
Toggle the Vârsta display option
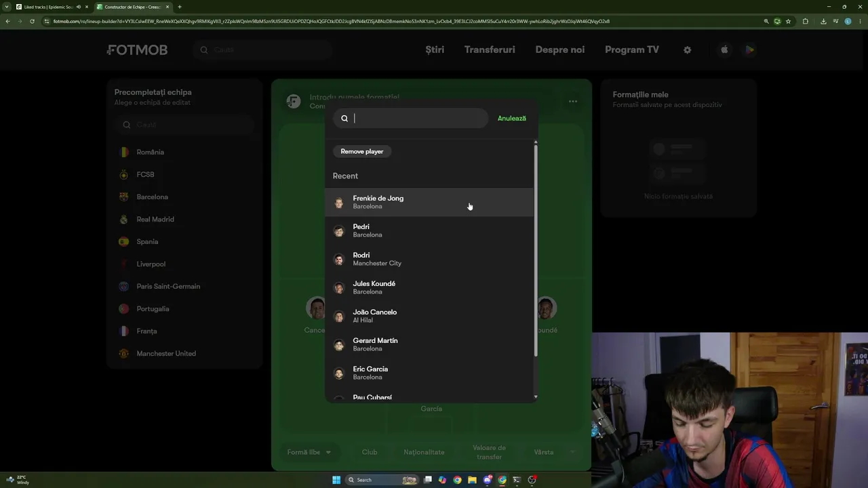tap(544, 452)
